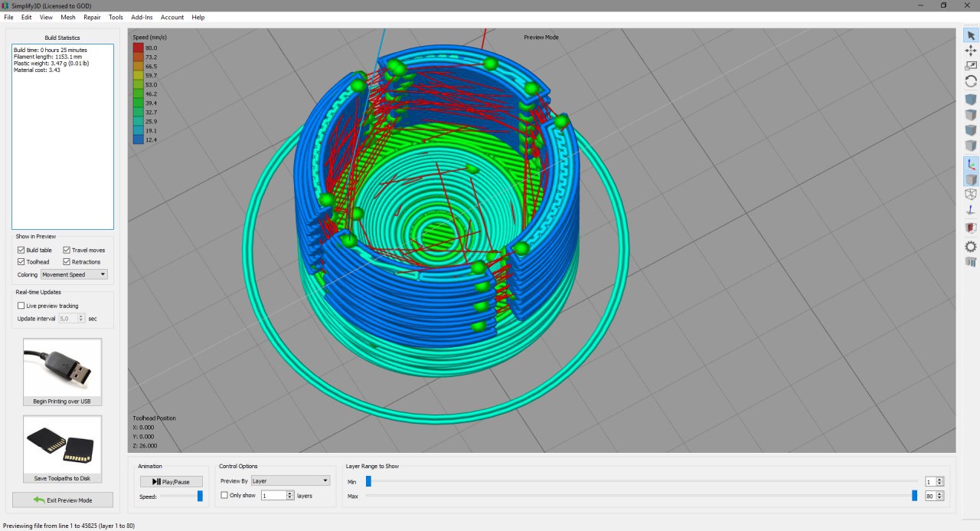Click the 'Filament length: 1153.1 mm' text

coord(47,57)
